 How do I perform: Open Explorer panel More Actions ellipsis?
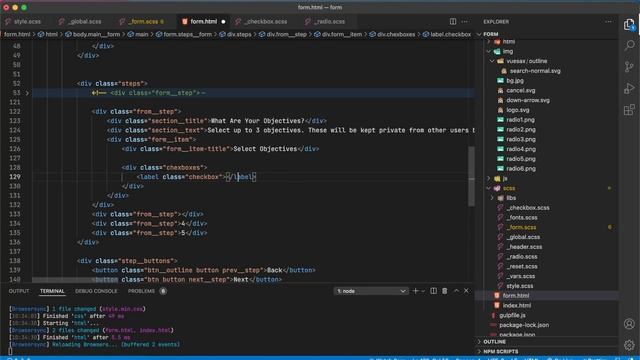(x=609, y=22)
